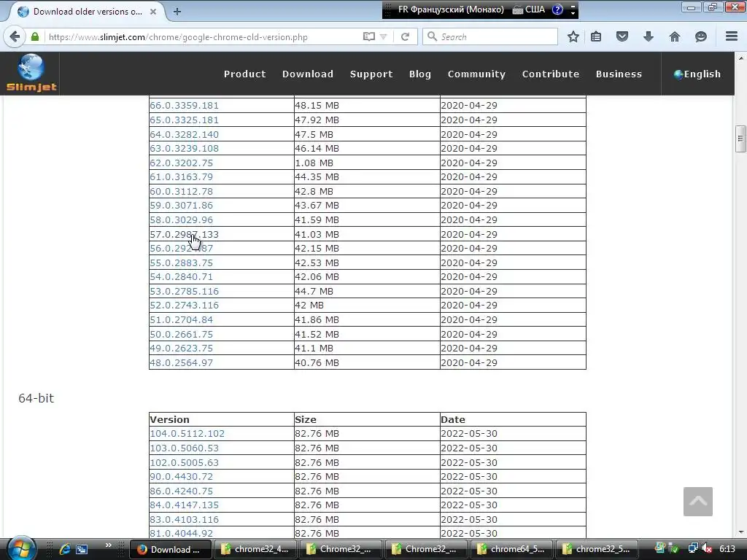Viewport: 747px width, 560px height.
Task: Open the Product menu
Action: pos(245,74)
